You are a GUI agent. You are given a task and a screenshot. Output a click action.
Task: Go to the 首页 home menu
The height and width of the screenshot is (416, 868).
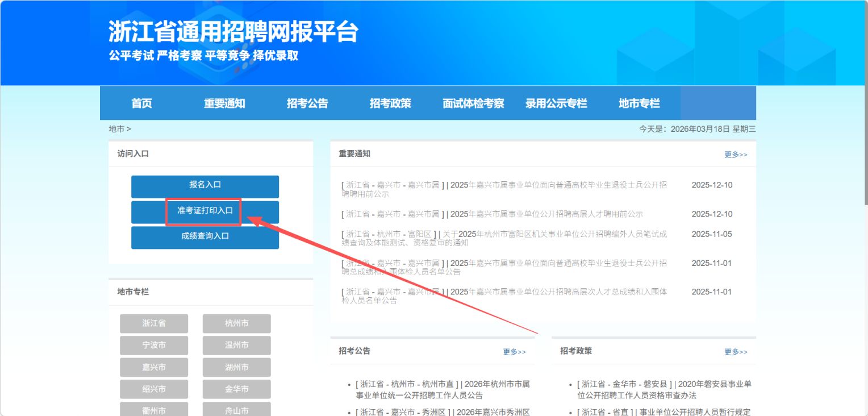click(140, 103)
